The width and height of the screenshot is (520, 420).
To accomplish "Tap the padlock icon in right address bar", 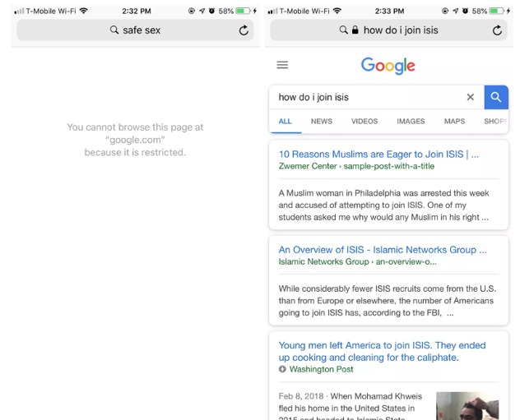I will pos(355,30).
